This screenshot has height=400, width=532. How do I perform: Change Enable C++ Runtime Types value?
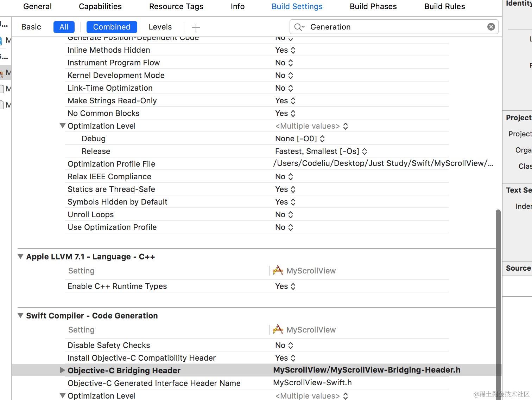(285, 286)
